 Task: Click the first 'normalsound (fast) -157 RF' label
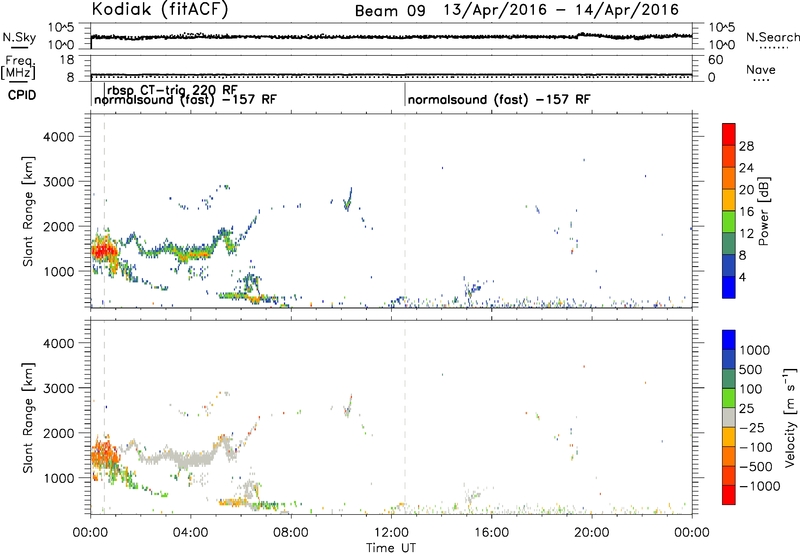click(x=185, y=99)
